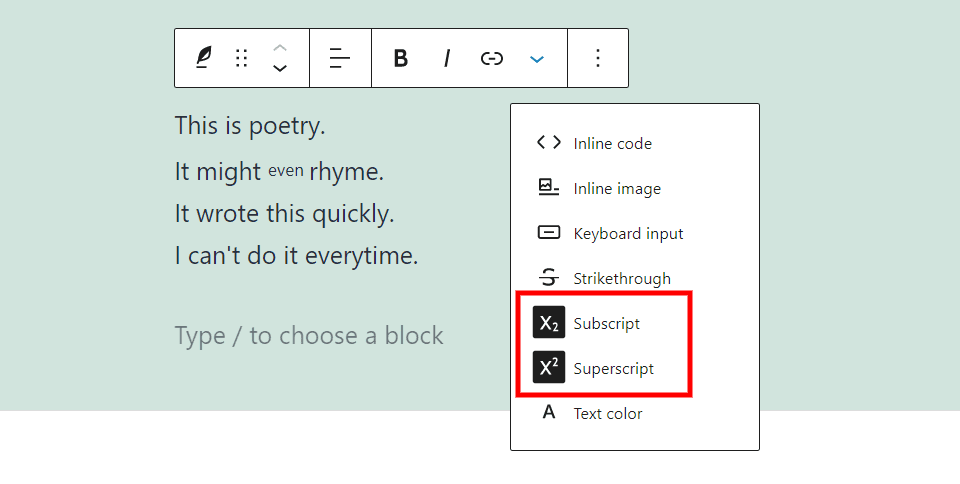The image size is (960, 484).
Task: Open the text alignment button
Action: (x=340, y=58)
